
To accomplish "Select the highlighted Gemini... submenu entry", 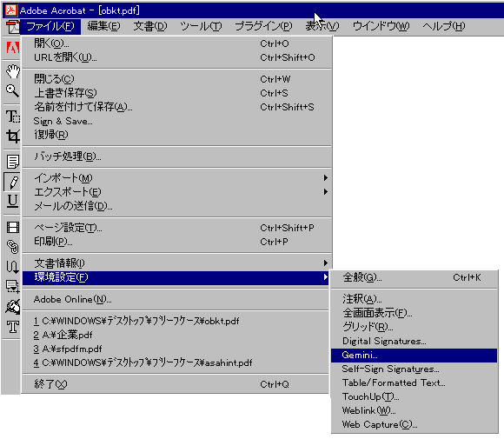I will click(x=414, y=355).
